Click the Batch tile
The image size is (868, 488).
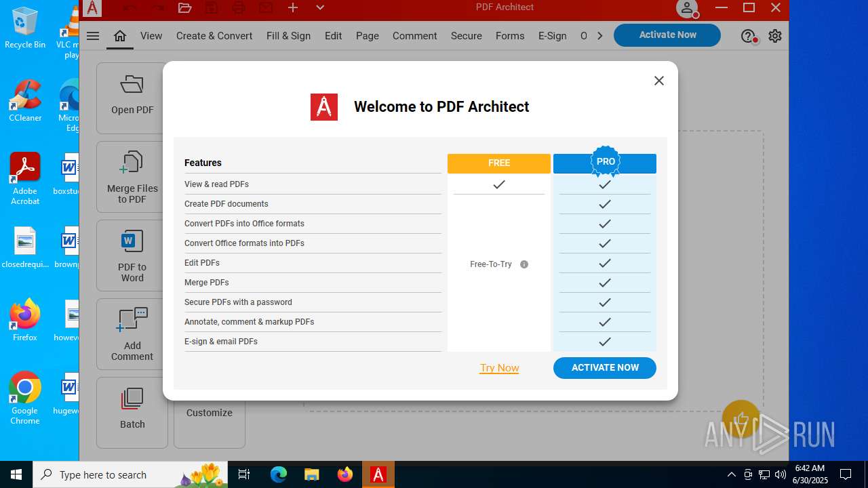[x=132, y=413]
